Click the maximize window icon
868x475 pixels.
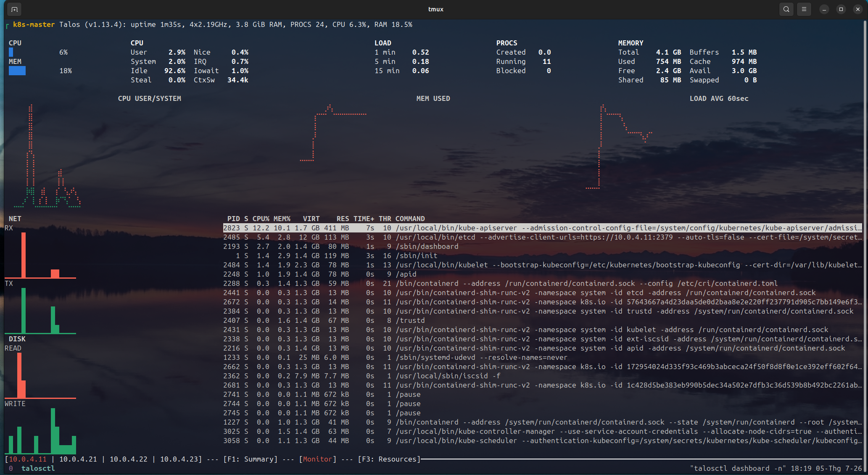pyautogui.click(x=841, y=9)
